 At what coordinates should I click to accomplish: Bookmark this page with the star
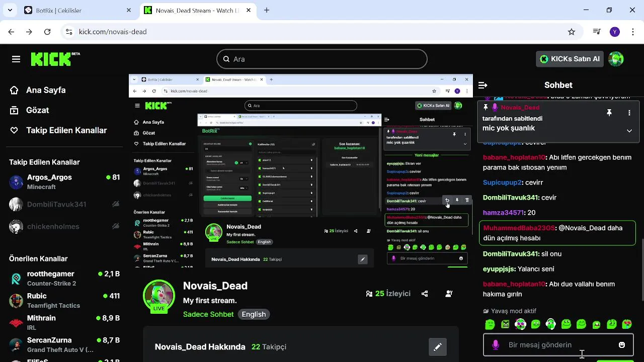tap(572, 32)
